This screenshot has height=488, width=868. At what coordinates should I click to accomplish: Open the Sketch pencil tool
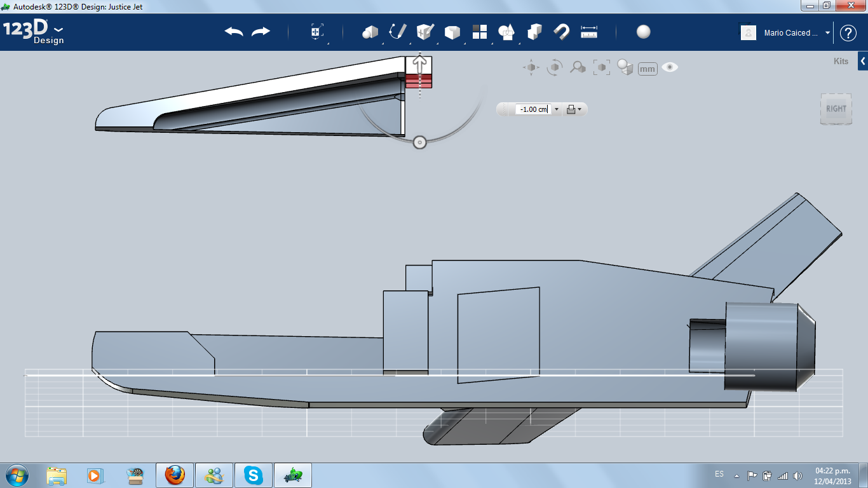(398, 32)
